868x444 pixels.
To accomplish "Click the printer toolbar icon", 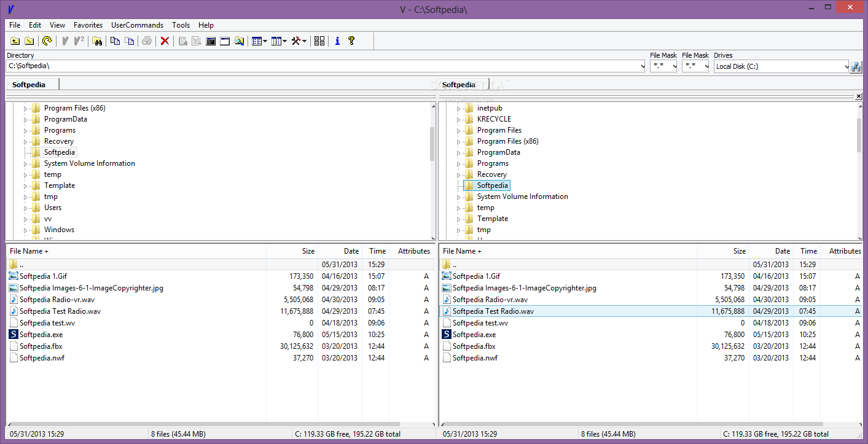I will [x=146, y=41].
